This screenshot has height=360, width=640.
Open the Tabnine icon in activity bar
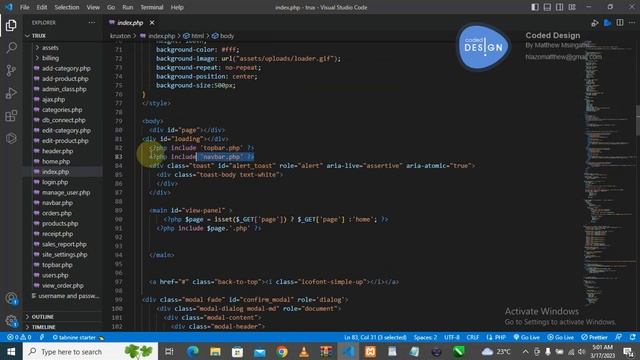click(11, 138)
